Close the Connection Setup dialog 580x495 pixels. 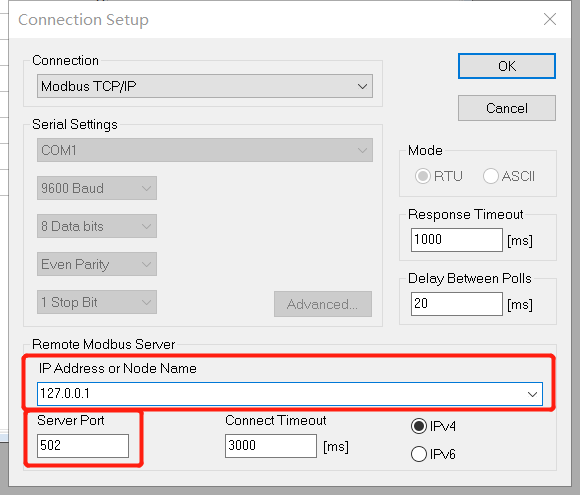[550, 19]
